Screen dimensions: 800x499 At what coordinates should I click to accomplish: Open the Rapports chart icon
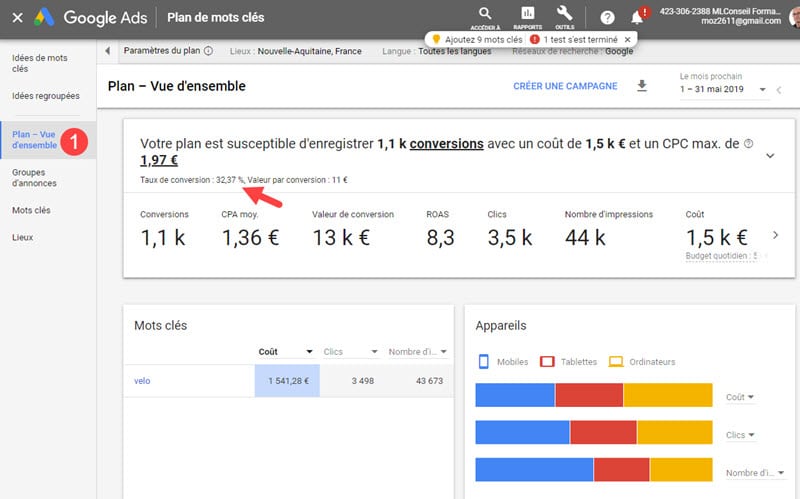click(x=528, y=14)
